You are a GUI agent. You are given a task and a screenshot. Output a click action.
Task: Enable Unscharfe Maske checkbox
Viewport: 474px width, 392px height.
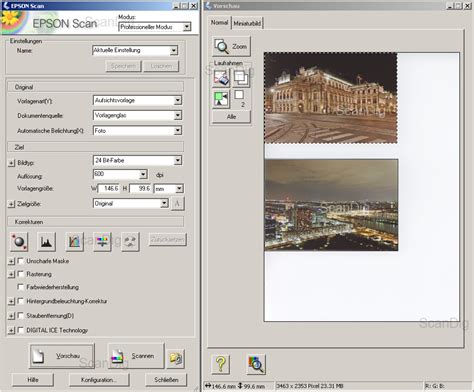click(x=21, y=261)
